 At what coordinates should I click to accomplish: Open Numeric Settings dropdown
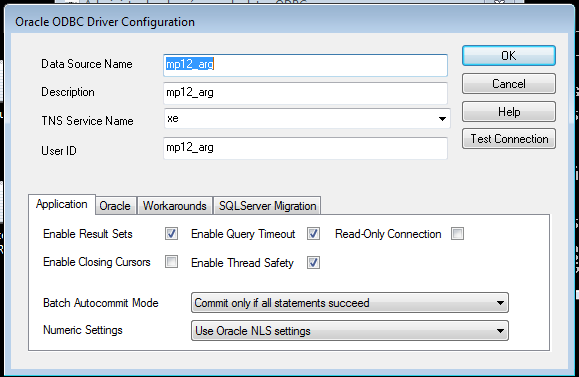coord(350,330)
